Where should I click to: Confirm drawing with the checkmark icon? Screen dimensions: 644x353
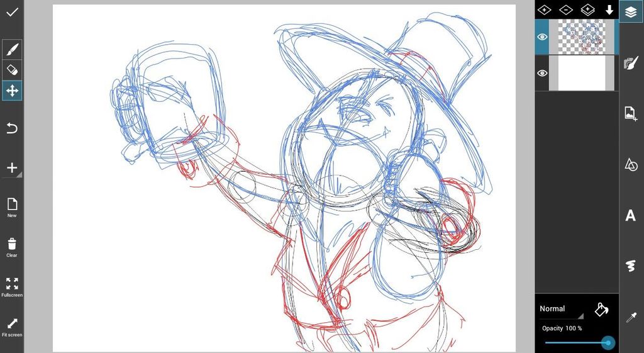coord(12,12)
